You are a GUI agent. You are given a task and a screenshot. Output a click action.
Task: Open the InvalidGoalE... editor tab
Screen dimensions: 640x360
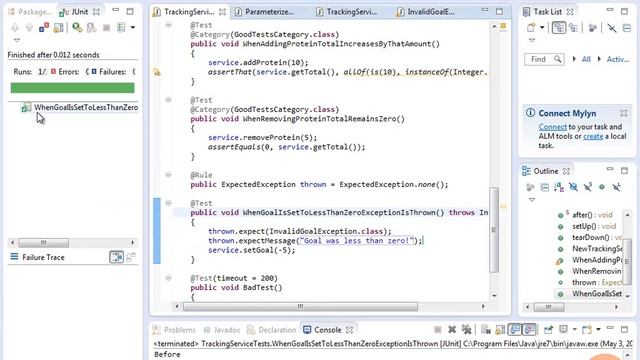(x=426, y=12)
